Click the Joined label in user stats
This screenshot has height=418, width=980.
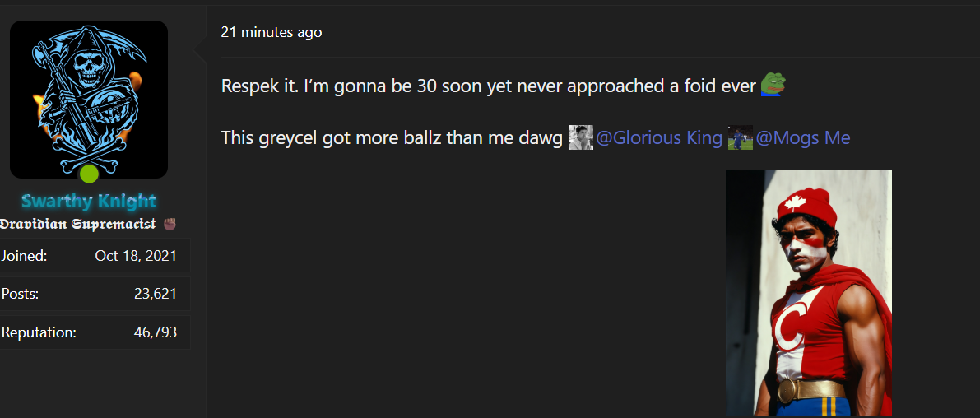tap(25, 256)
